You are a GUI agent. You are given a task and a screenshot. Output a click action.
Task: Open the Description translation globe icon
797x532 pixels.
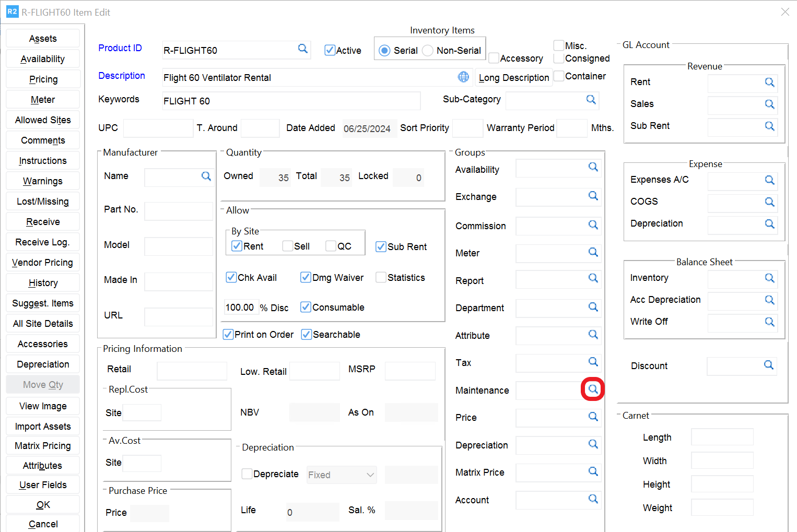click(463, 77)
